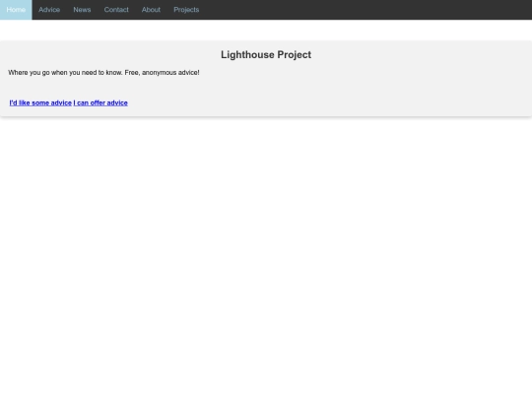
Task: Click the "I can offer advice" link
Action: (100, 102)
